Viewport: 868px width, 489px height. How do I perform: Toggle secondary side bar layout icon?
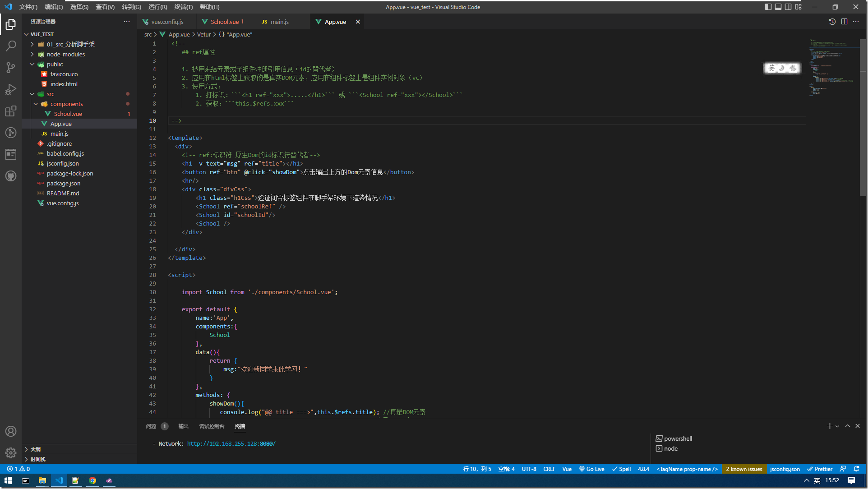click(788, 7)
